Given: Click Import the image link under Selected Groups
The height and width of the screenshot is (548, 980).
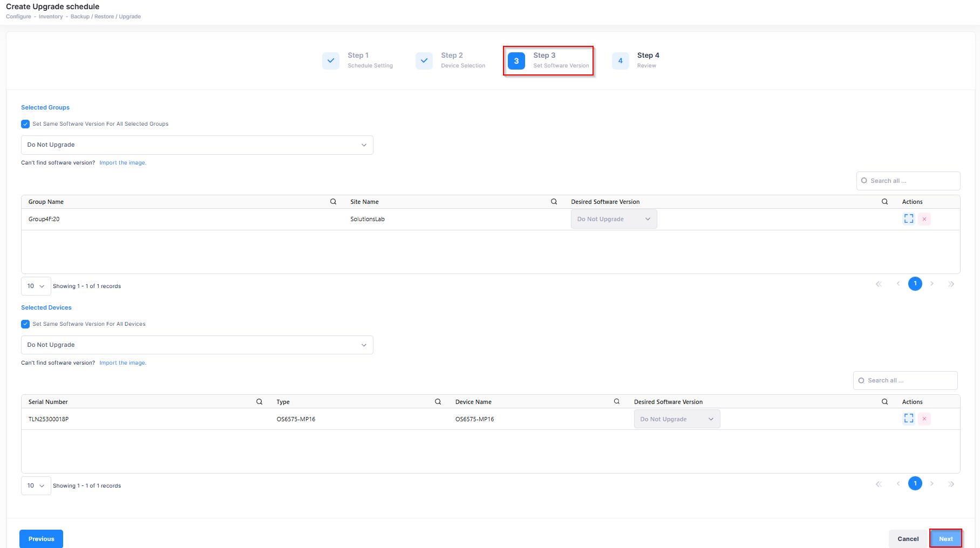Looking at the screenshot, I should (x=122, y=163).
